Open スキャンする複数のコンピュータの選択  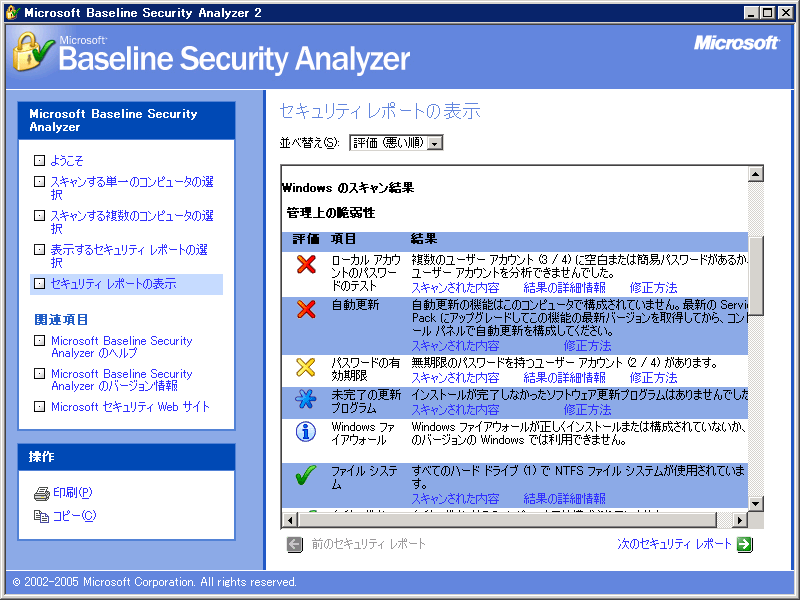pos(132,222)
